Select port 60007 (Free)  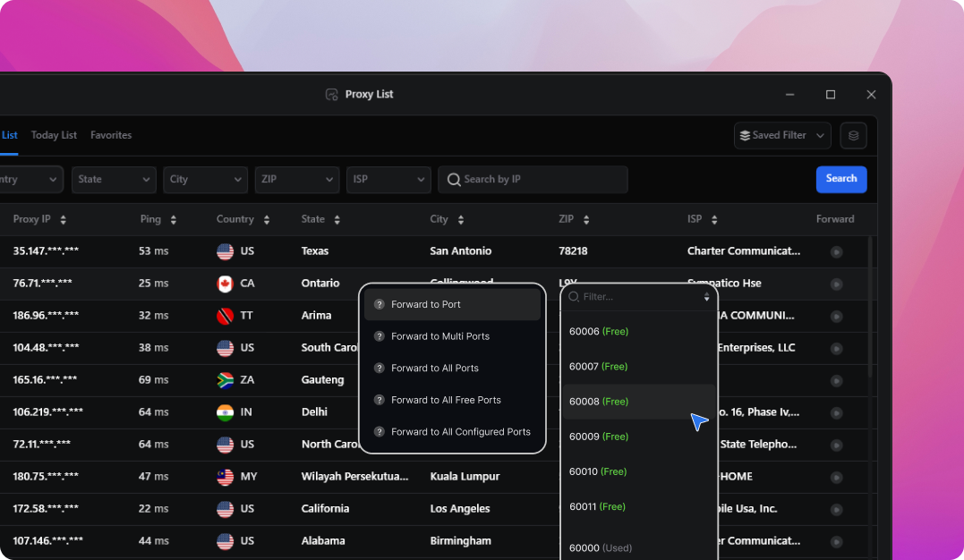tap(639, 367)
